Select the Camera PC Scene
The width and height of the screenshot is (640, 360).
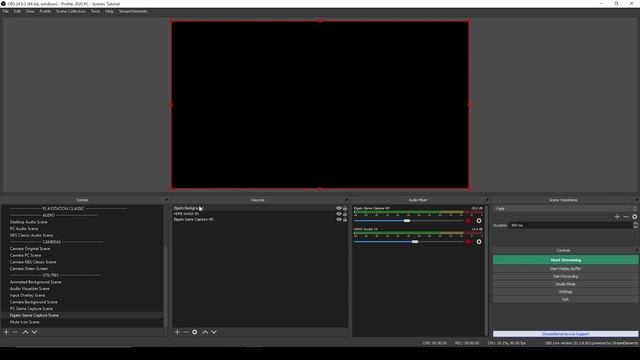(25, 256)
